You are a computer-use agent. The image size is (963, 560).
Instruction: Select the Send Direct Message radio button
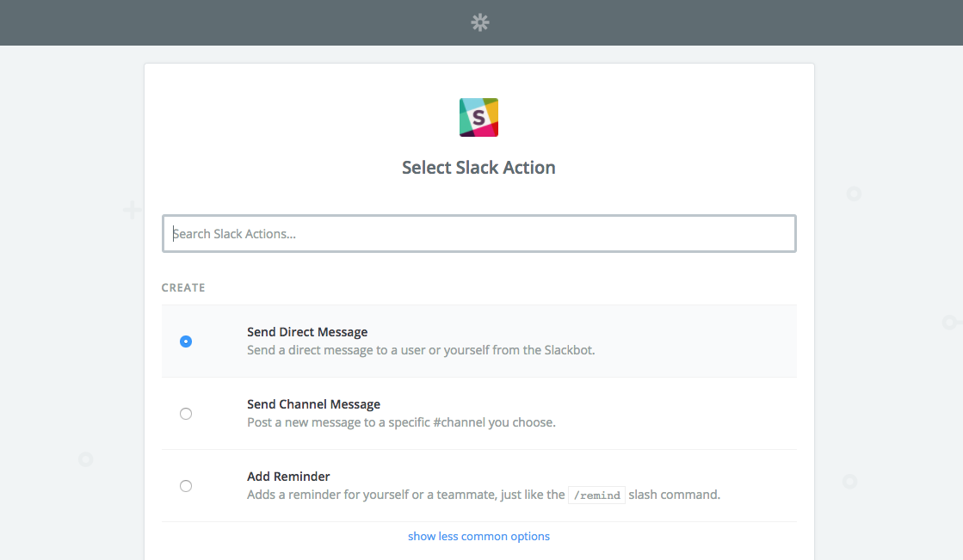[x=186, y=342]
